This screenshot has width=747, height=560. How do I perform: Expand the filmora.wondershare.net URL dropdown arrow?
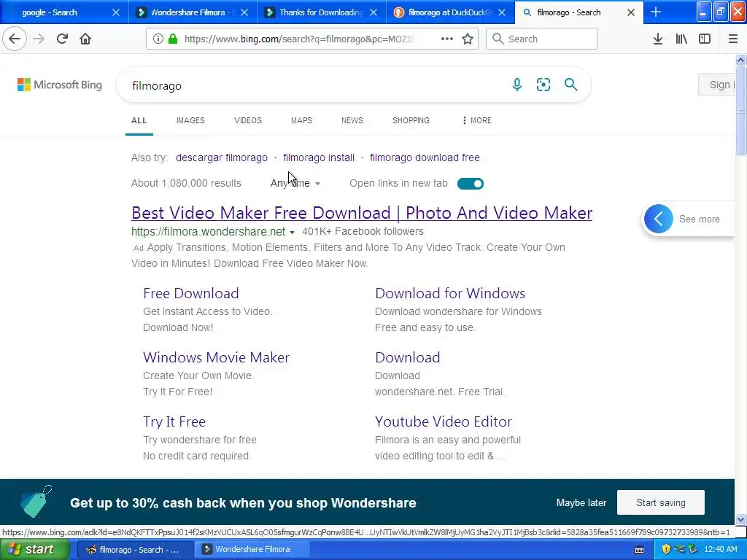click(292, 233)
